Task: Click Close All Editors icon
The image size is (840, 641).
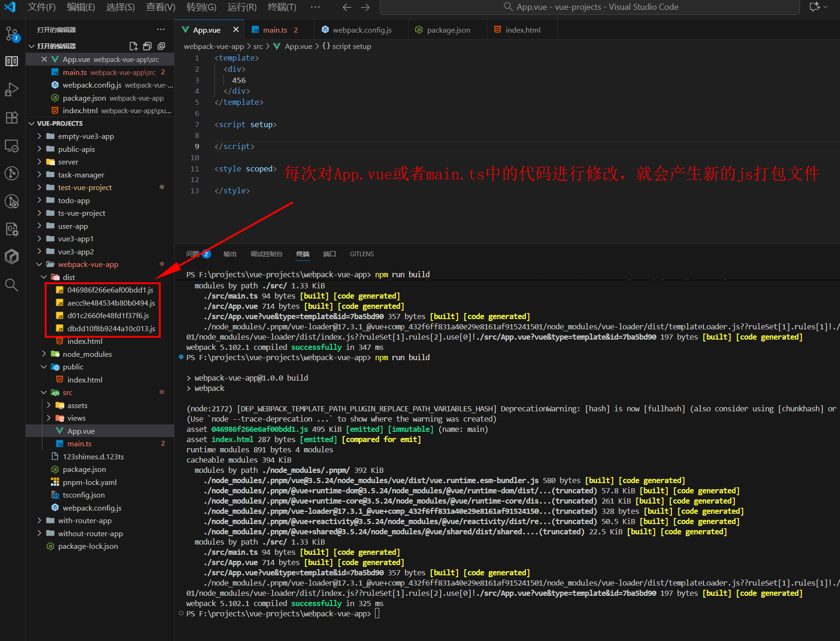Action: point(161,46)
